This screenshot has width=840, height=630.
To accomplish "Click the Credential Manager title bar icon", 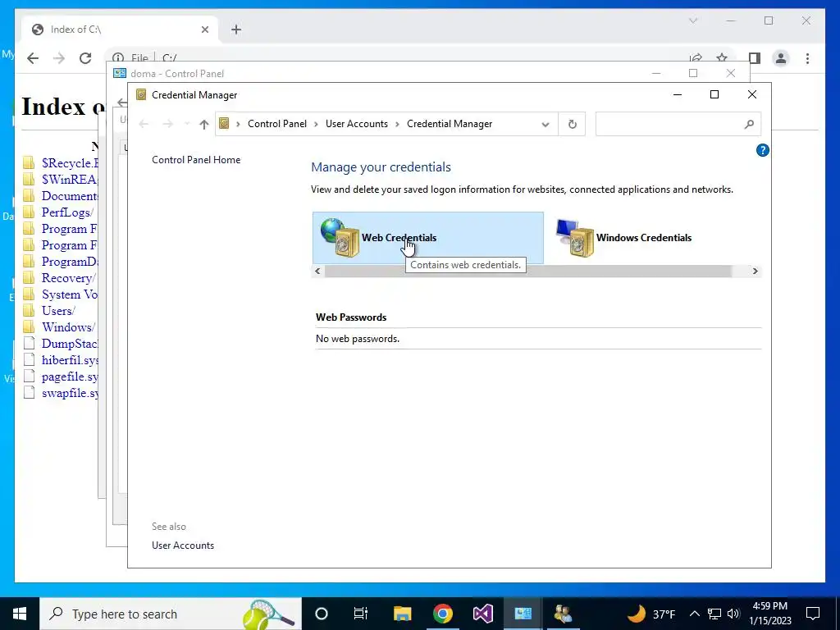I will [141, 95].
